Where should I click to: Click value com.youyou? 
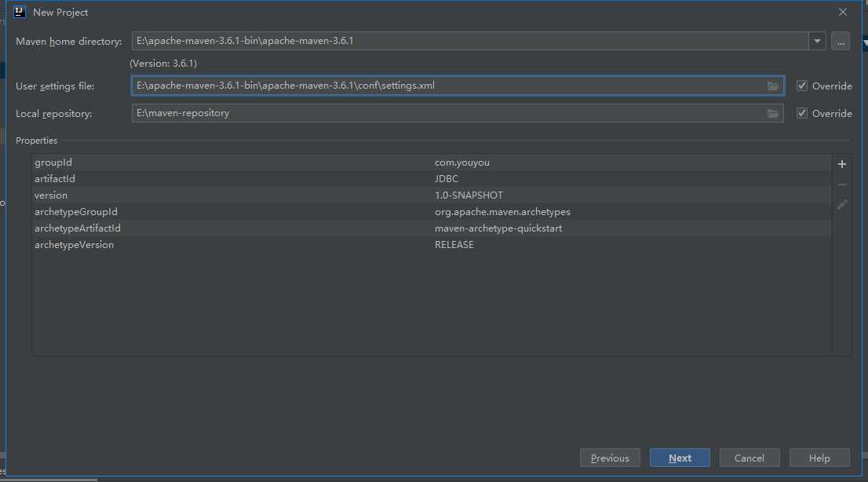click(461, 162)
